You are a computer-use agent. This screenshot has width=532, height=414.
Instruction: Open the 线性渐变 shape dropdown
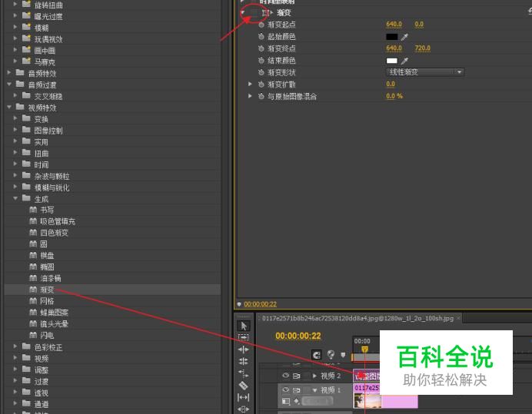(x=425, y=72)
